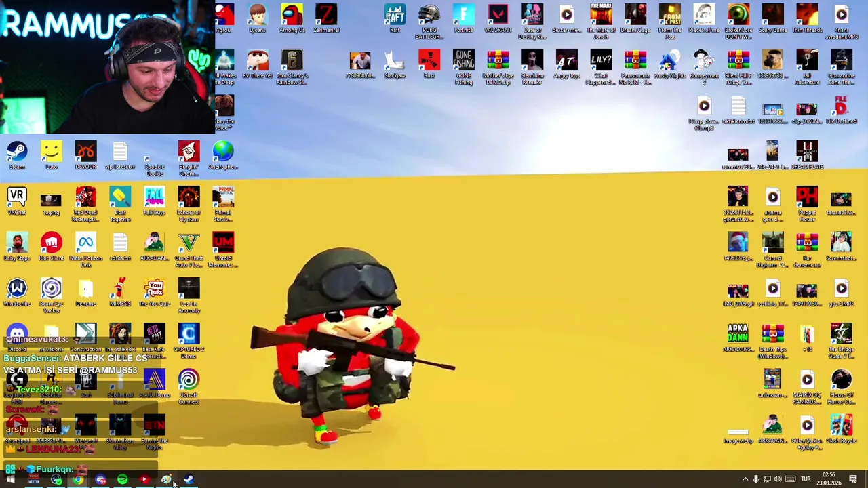The image size is (868, 488).
Task: Open the Steam desktop shortcut
Action: pyautogui.click(x=17, y=155)
